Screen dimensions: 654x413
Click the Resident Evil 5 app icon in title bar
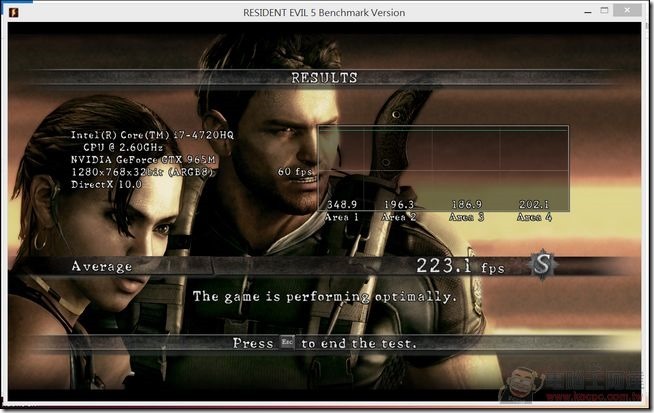tap(14, 13)
